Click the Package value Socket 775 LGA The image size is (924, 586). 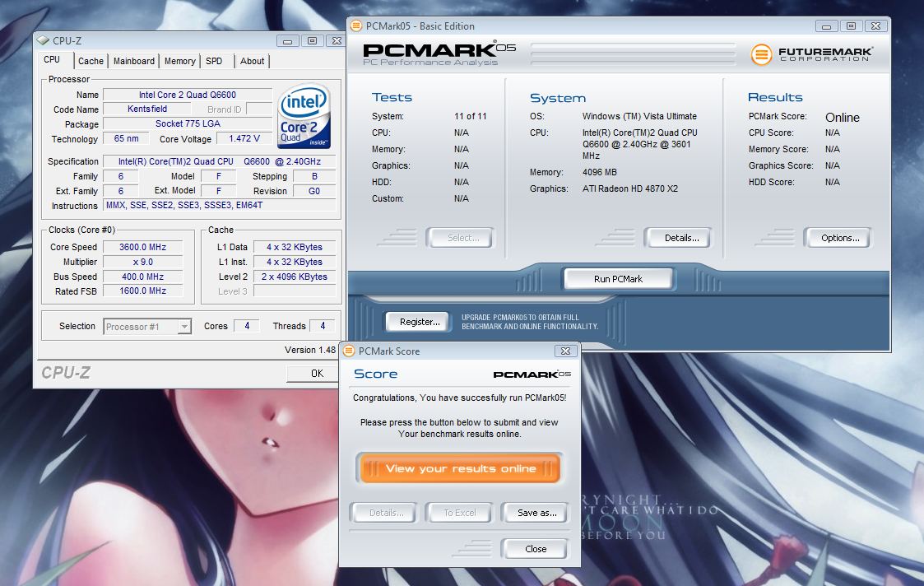coord(188,123)
